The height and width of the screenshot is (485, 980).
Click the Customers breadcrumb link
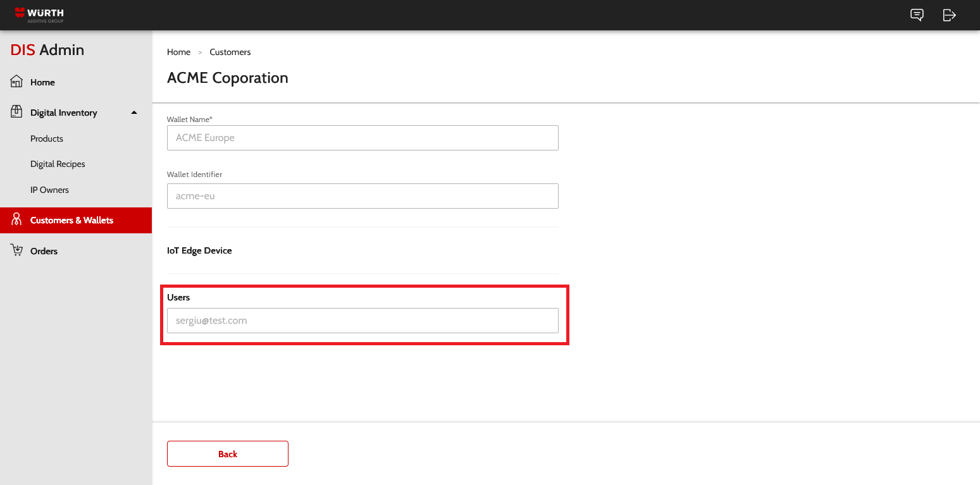click(x=230, y=52)
